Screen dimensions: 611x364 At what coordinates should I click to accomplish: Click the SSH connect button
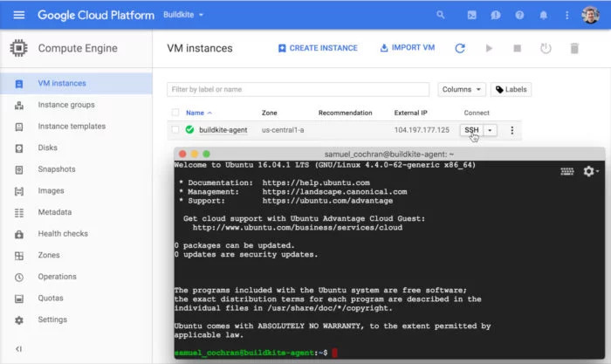pos(471,130)
